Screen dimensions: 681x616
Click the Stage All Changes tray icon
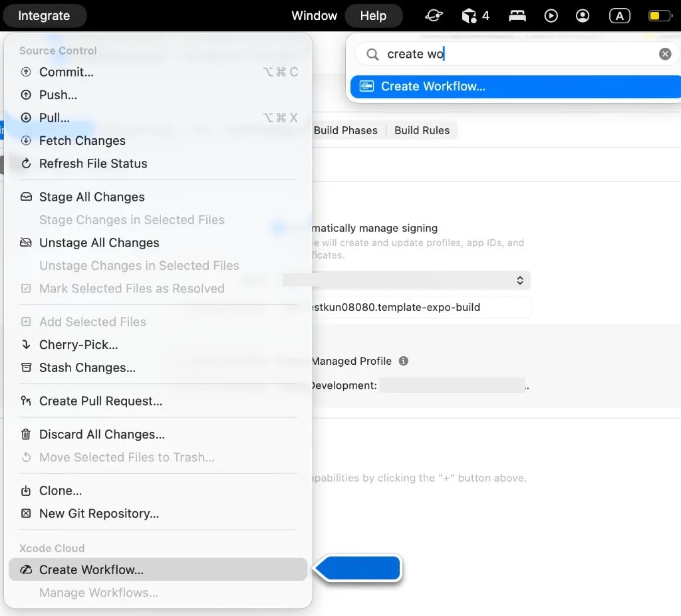pos(26,197)
